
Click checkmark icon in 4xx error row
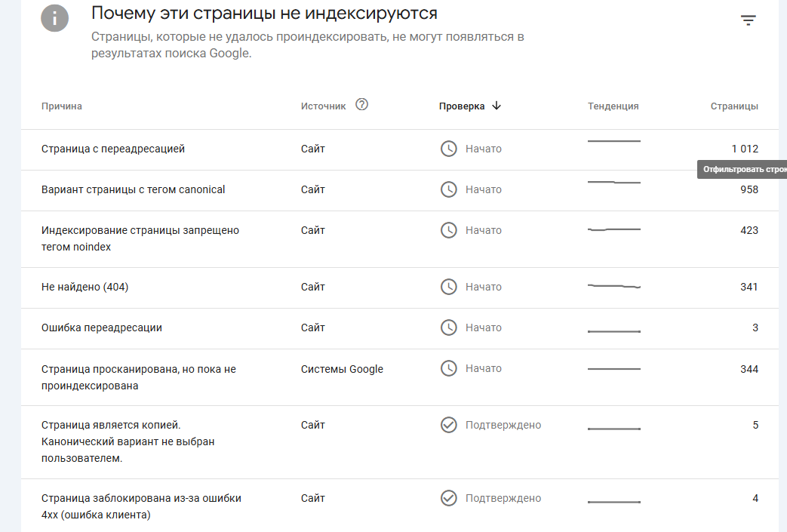click(449, 498)
